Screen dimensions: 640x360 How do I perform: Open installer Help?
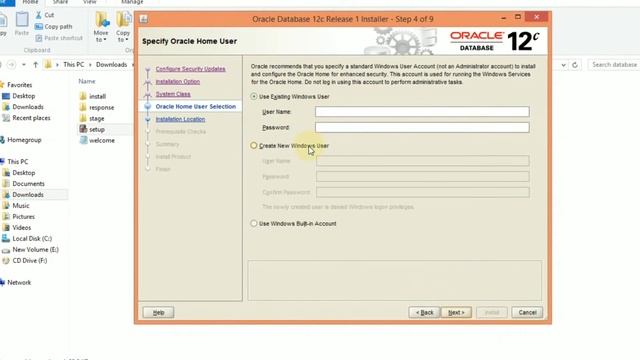[158, 312]
